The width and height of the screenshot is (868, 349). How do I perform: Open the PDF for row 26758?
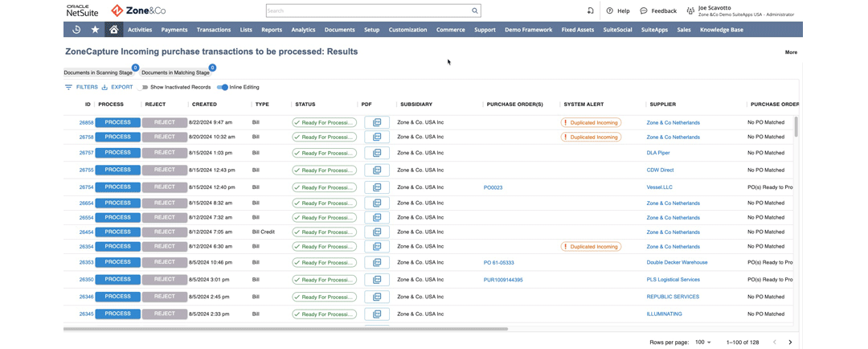point(377,137)
